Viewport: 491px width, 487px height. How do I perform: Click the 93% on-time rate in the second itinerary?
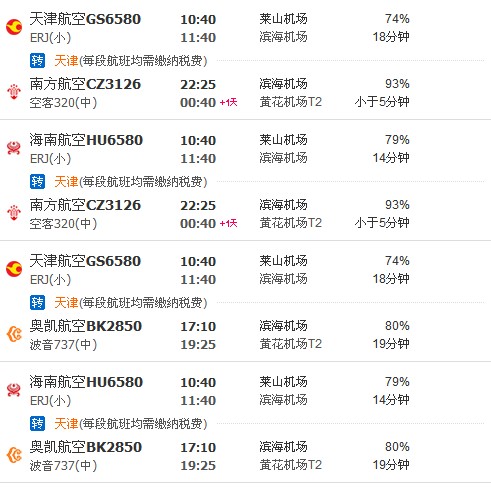coord(397,205)
